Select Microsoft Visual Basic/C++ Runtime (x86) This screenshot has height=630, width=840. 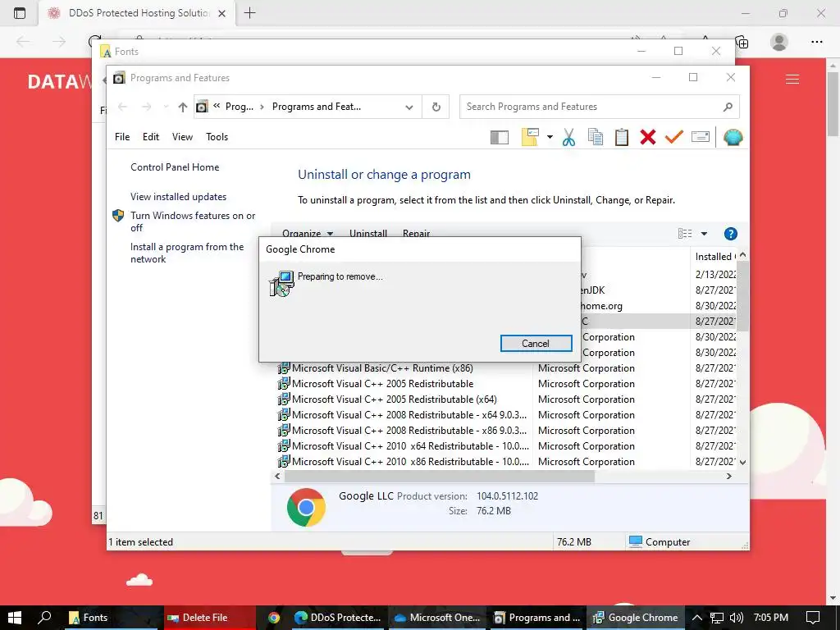[x=382, y=368]
